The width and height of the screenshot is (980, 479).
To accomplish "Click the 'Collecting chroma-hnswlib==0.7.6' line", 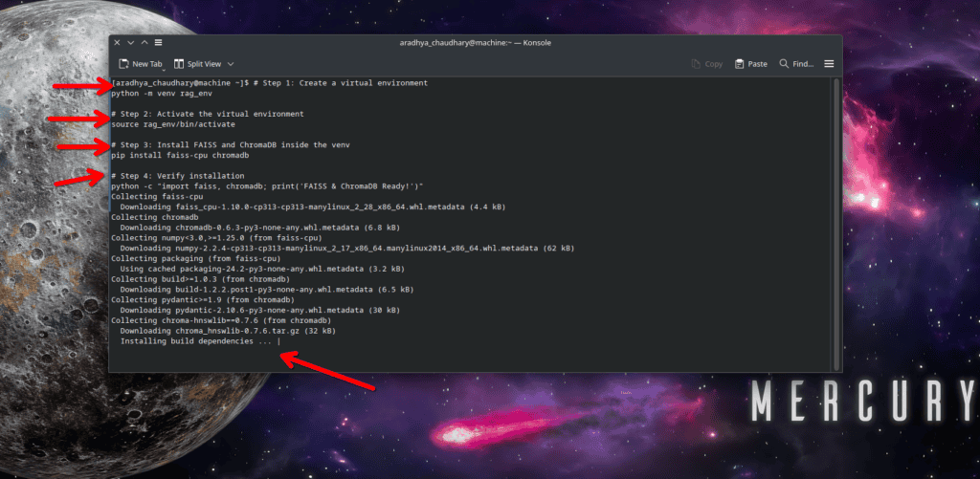I will pyautogui.click(x=221, y=320).
